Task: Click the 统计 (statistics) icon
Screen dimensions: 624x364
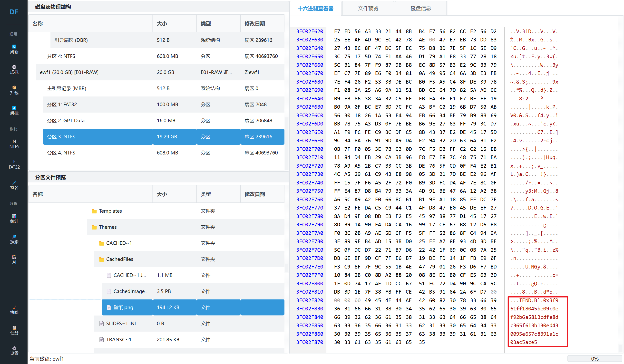Action: (x=14, y=219)
